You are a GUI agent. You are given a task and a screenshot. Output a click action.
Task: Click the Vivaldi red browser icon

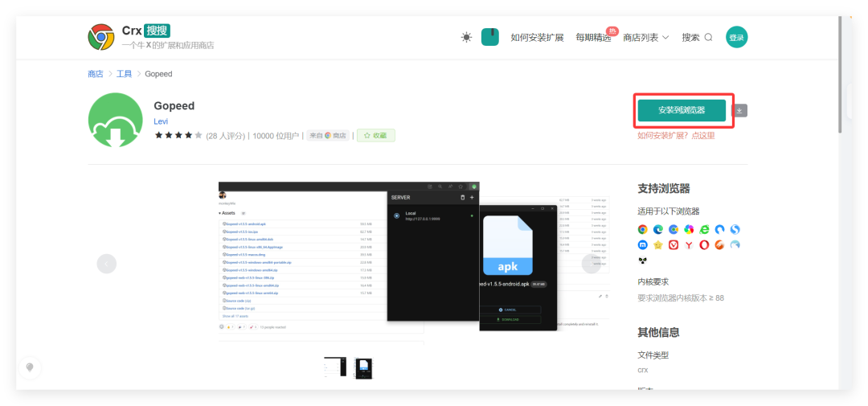pos(674,245)
